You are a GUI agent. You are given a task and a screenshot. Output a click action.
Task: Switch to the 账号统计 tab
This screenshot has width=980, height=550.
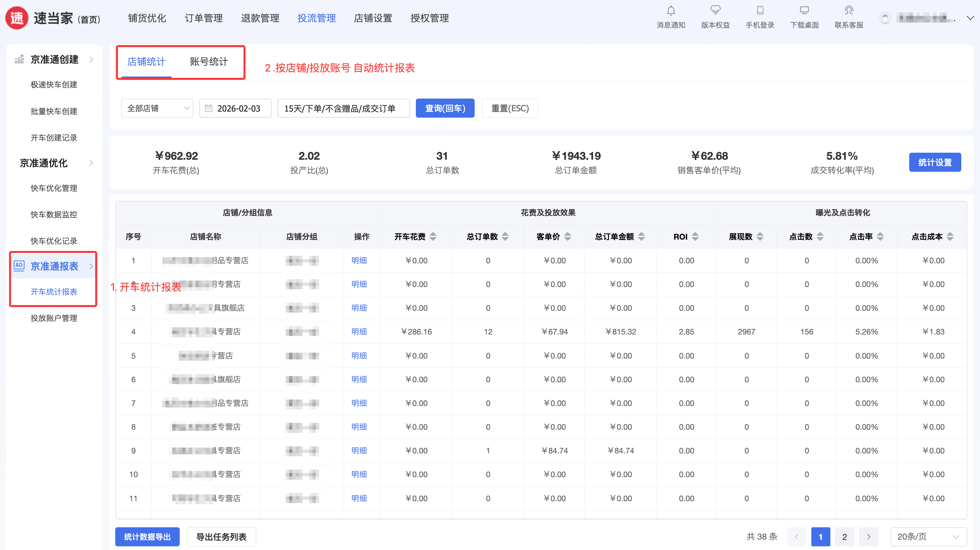(209, 62)
